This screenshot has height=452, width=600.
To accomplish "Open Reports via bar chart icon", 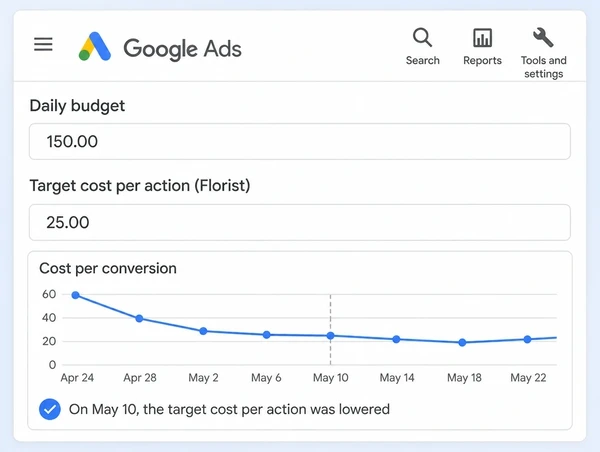I will coord(483,38).
